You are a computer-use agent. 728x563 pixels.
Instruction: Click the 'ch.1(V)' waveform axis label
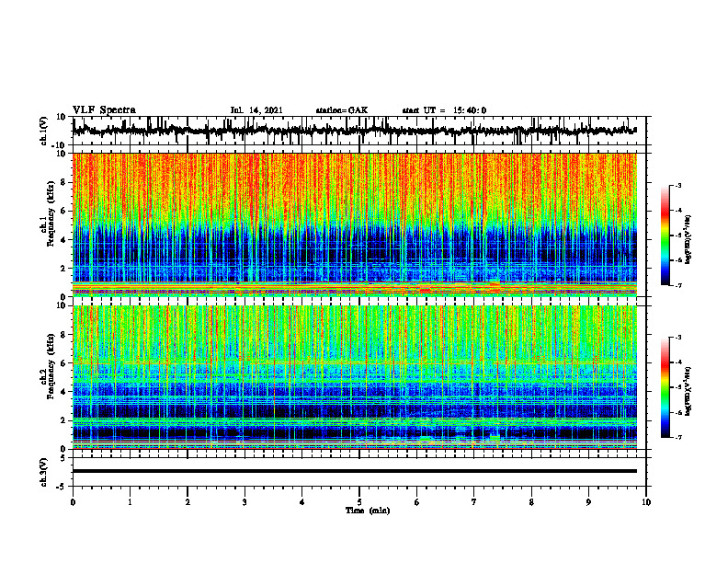click(x=44, y=131)
